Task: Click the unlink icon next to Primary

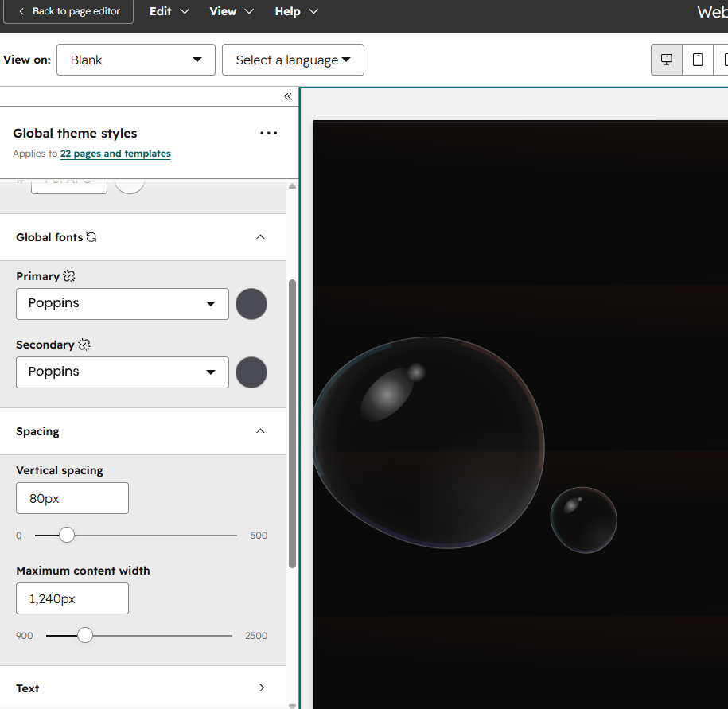Action: click(x=69, y=276)
